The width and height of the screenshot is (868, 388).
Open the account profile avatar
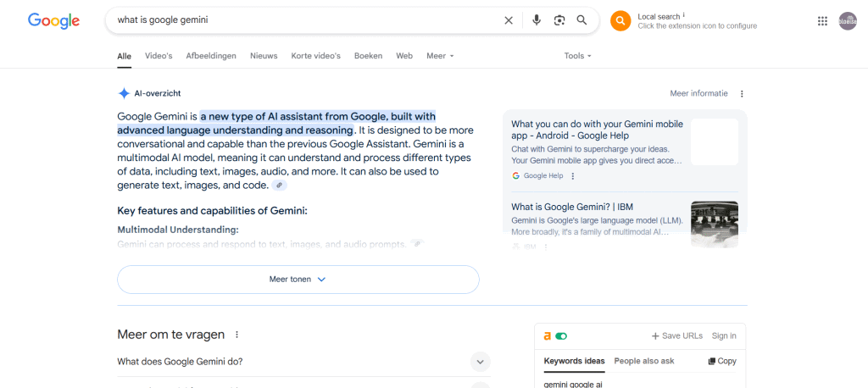(x=848, y=21)
